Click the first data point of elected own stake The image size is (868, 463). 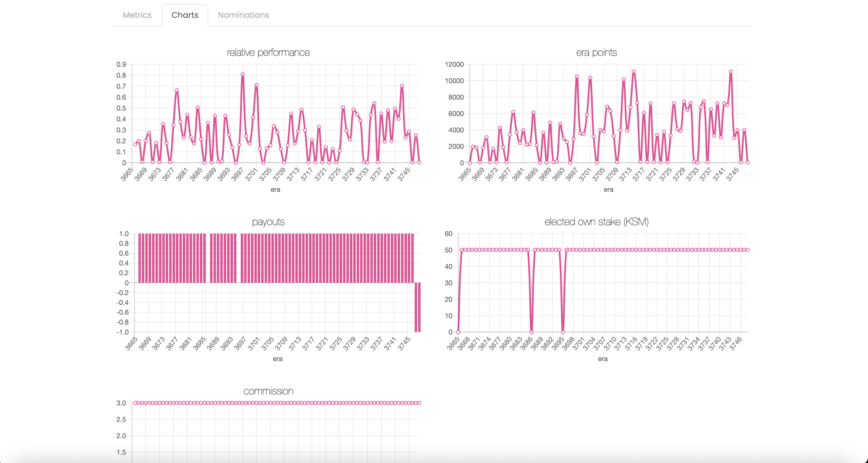coord(458,332)
